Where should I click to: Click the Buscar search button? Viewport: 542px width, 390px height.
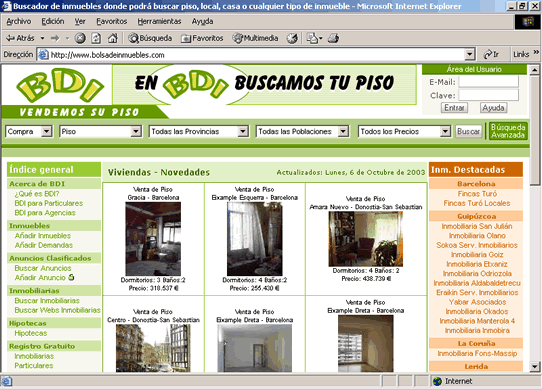coord(468,131)
